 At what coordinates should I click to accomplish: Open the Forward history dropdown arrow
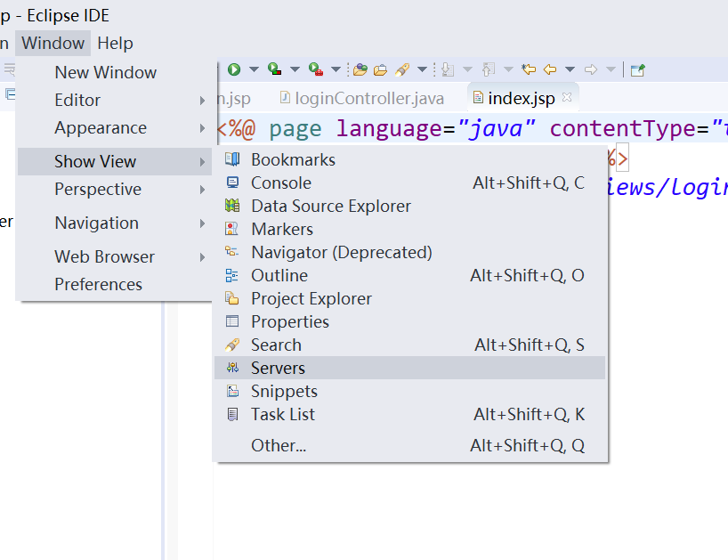pyautogui.click(x=611, y=69)
